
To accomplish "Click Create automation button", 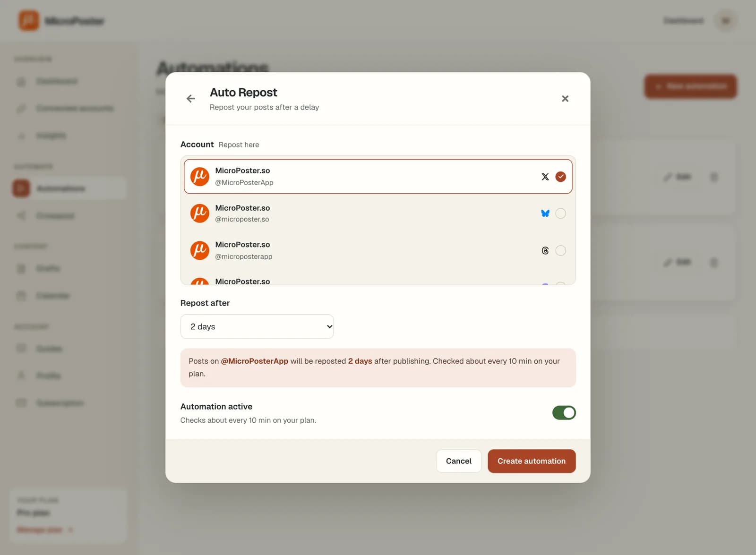I will coord(532,461).
